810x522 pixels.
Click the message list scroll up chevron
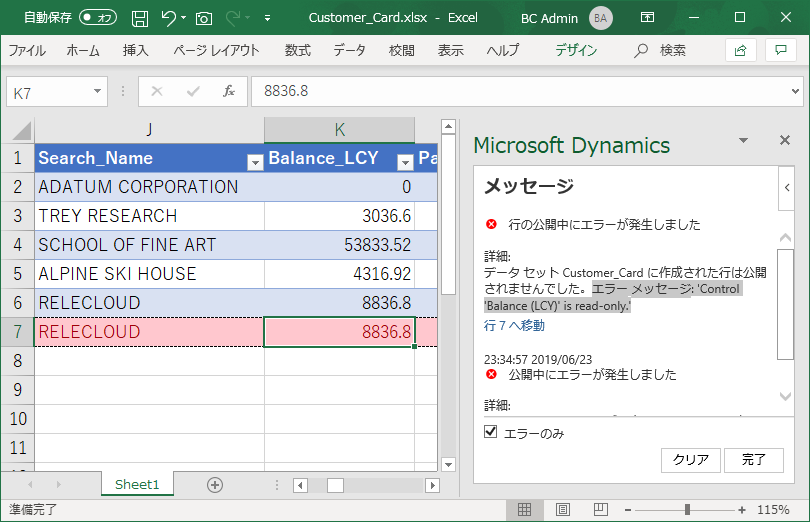click(785, 237)
